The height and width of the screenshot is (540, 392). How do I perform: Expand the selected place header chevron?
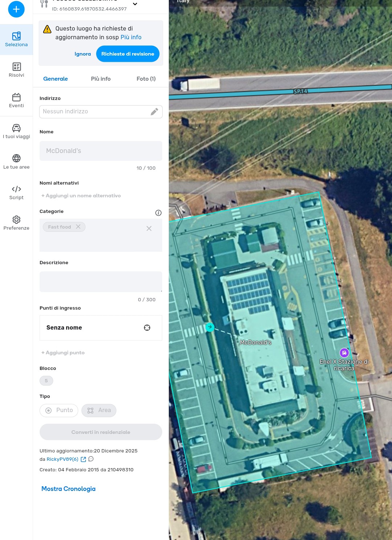135,4
